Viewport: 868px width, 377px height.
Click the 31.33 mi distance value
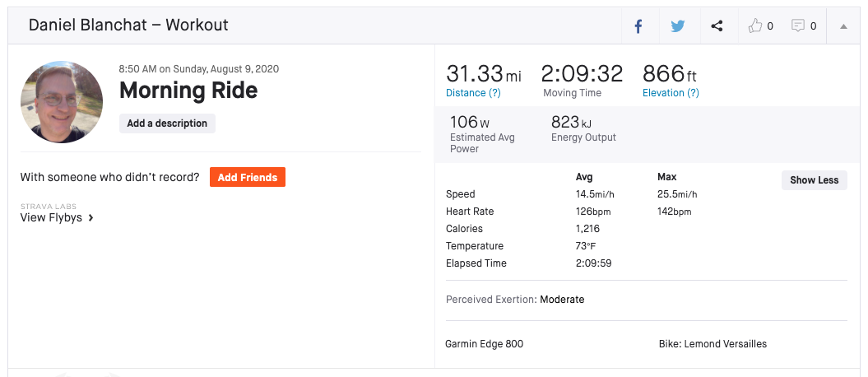(x=483, y=74)
